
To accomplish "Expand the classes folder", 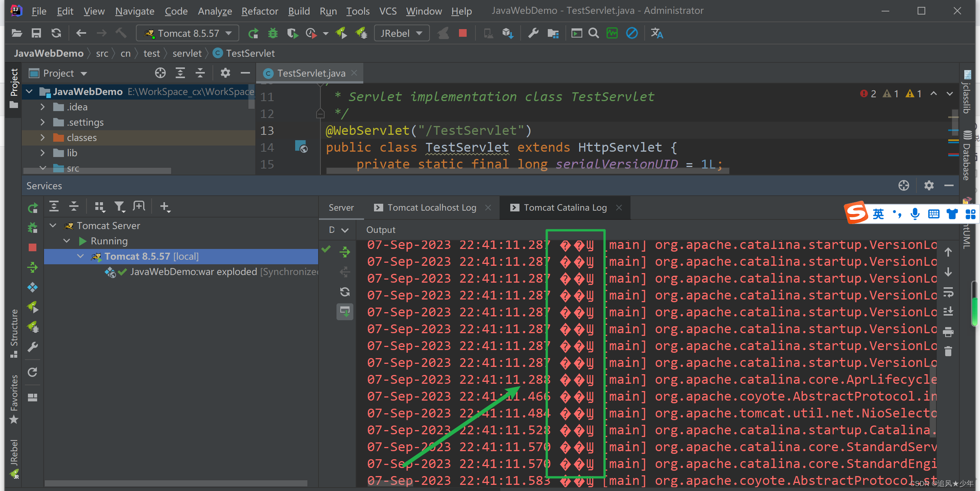I will coord(42,137).
